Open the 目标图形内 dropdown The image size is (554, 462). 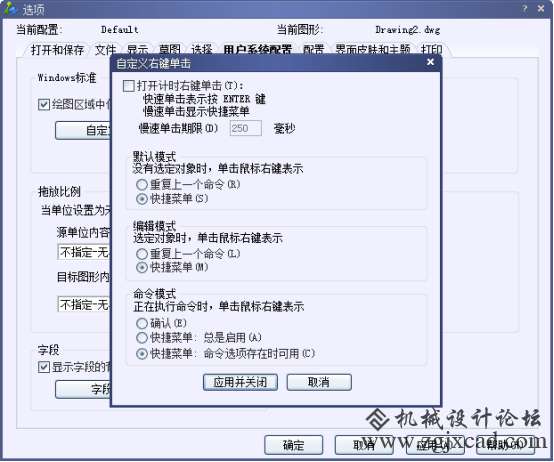84,304
